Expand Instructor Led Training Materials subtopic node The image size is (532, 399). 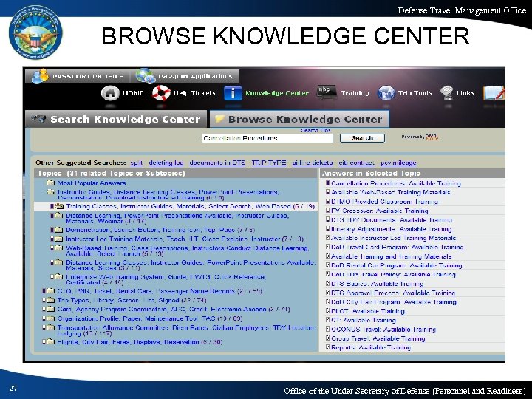pyautogui.click(x=52, y=239)
